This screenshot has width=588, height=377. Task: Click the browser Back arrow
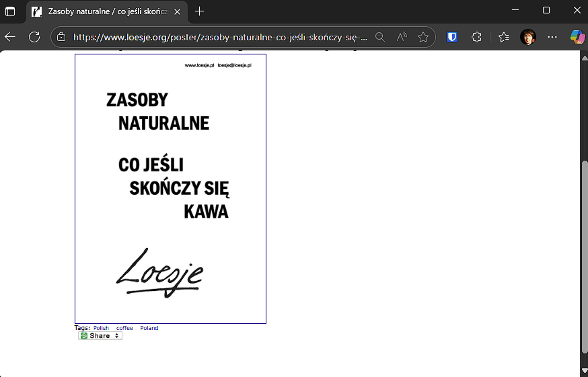10,37
